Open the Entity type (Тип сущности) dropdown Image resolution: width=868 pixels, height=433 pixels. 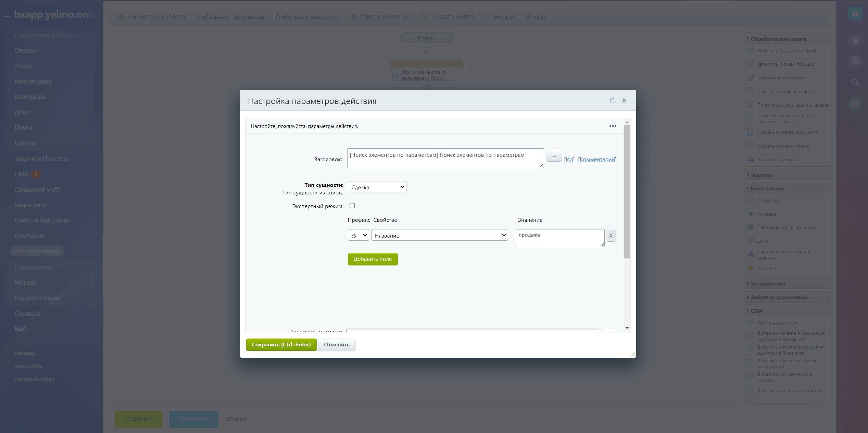tap(377, 187)
